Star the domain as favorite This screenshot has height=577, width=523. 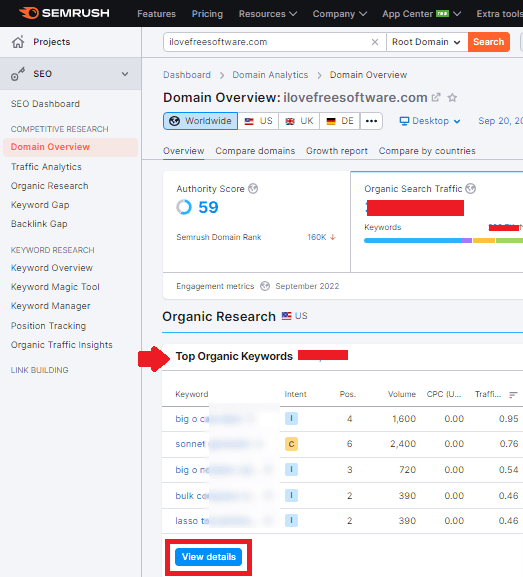(x=452, y=98)
